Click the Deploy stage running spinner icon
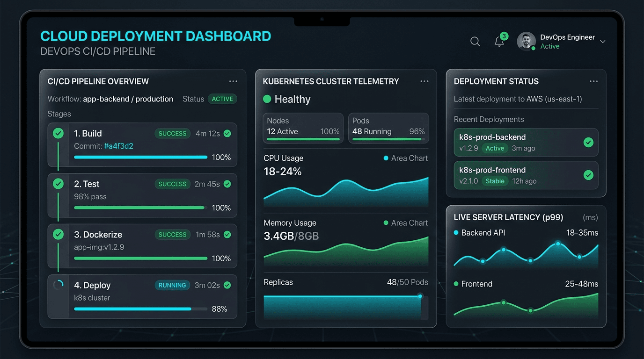The image size is (644, 359). click(x=58, y=285)
